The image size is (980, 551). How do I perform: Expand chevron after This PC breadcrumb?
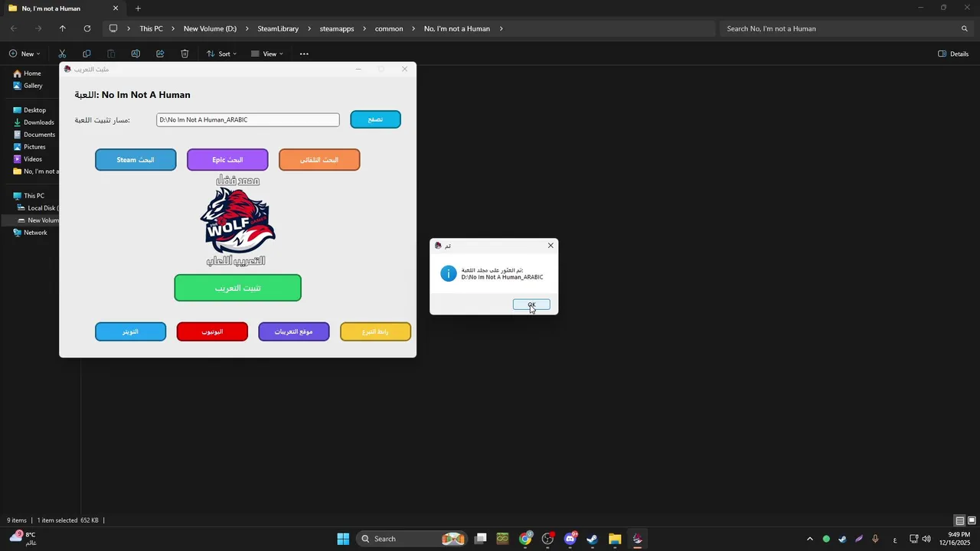pos(173,28)
